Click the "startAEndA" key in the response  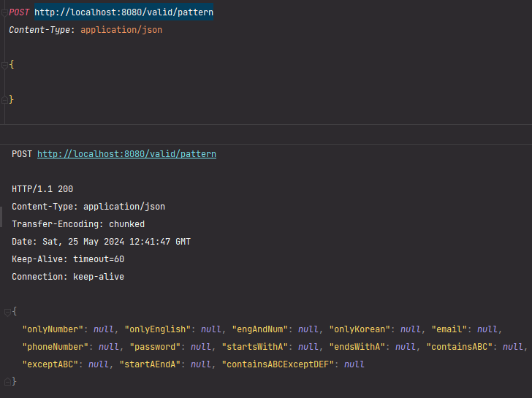tap(150, 364)
